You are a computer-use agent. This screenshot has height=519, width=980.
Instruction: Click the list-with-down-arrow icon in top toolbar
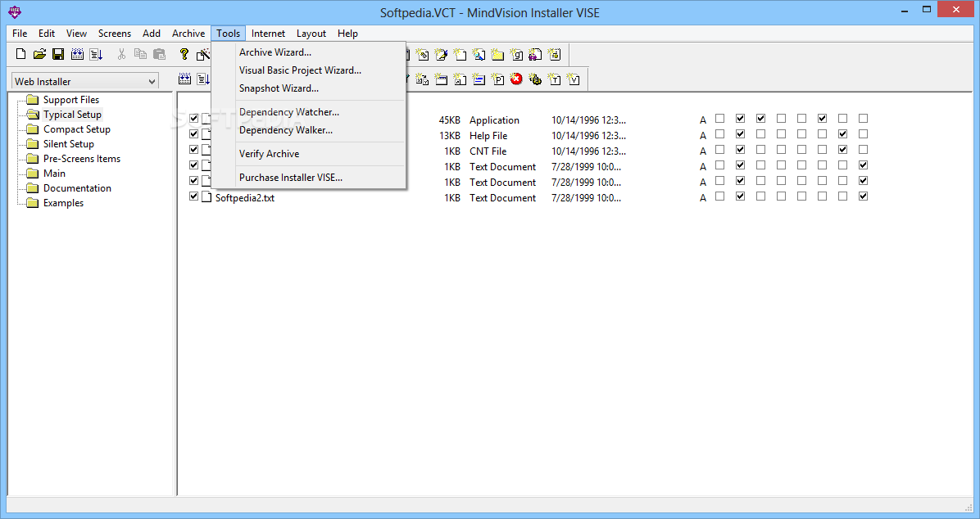[96, 54]
